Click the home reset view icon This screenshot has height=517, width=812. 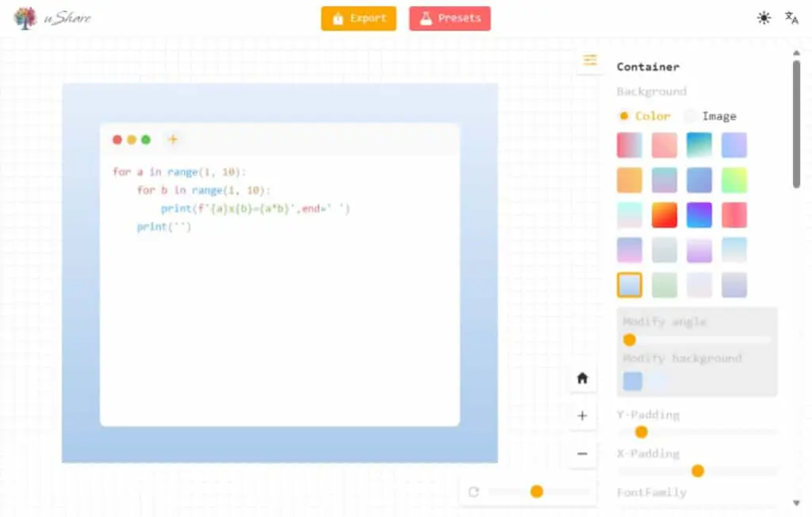pyautogui.click(x=582, y=378)
